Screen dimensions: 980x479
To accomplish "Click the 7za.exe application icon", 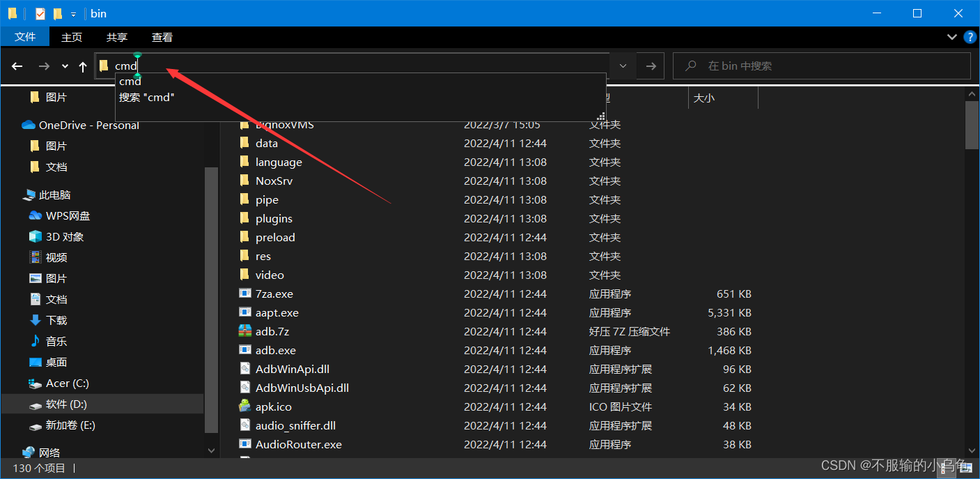I will coord(244,294).
